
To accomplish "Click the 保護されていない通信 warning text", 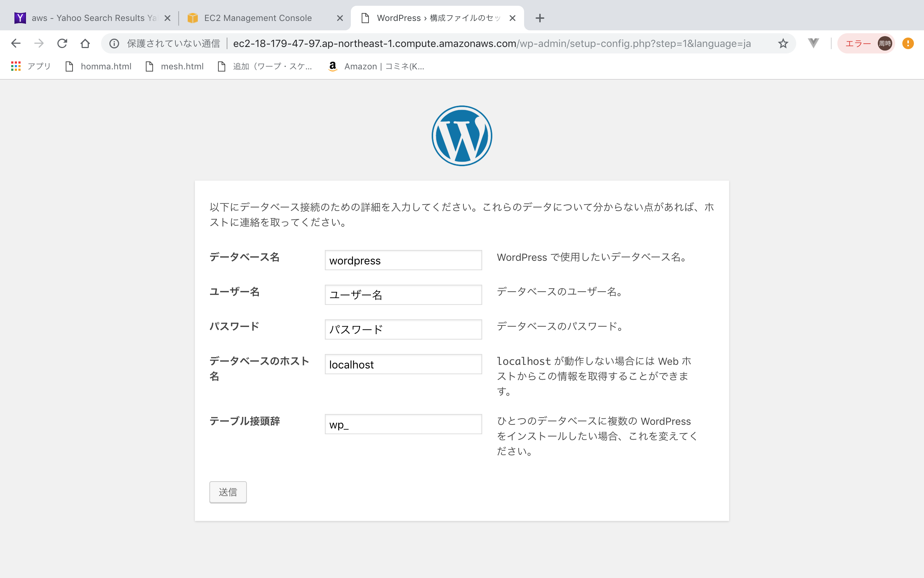I will (x=173, y=44).
